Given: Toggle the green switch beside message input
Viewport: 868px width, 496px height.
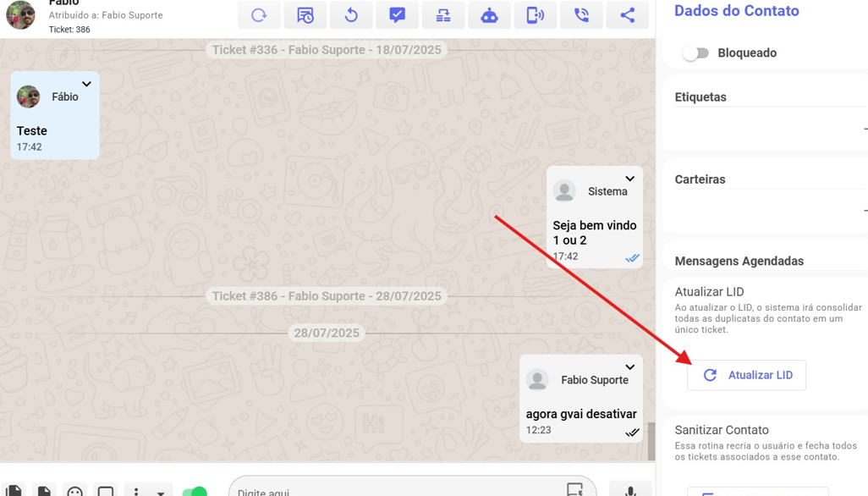Looking at the screenshot, I should pos(195,491).
